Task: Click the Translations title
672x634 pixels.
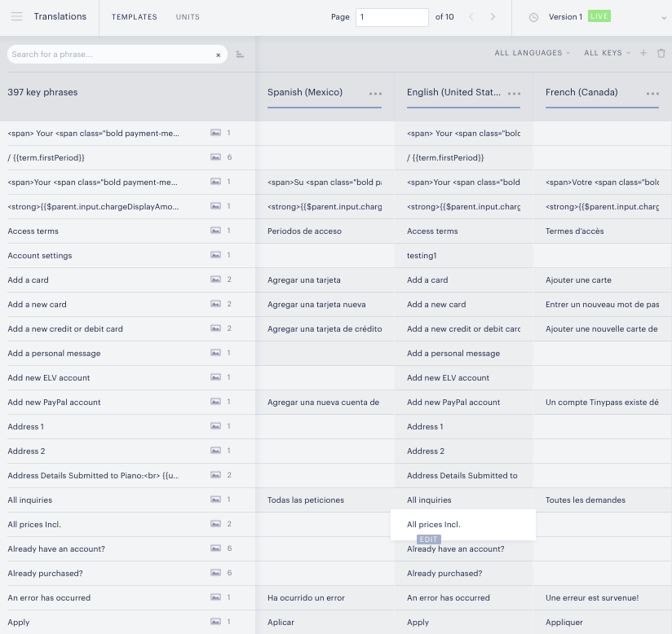Action: point(60,16)
